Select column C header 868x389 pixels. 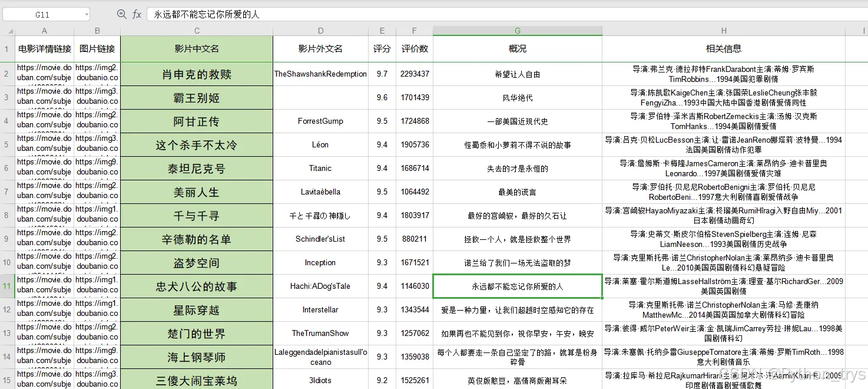pyautogui.click(x=197, y=31)
